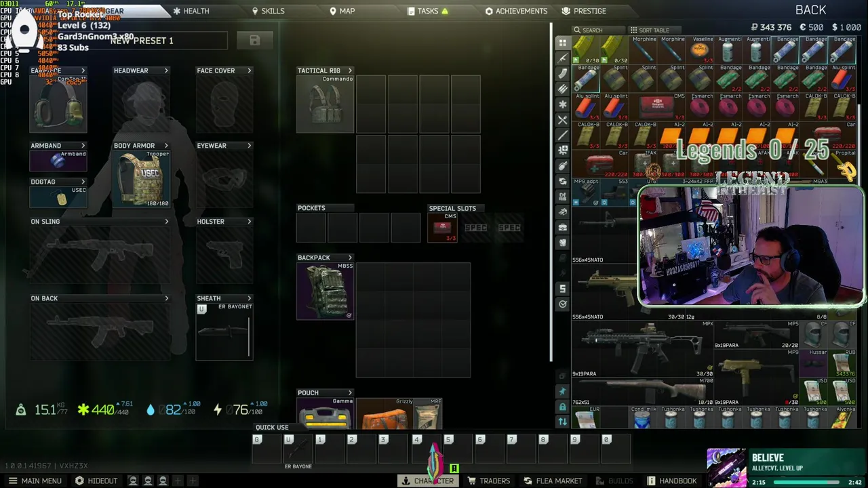Image resolution: width=868 pixels, height=488 pixels.
Task: Open the Handbook
Action: pos(671,481)
